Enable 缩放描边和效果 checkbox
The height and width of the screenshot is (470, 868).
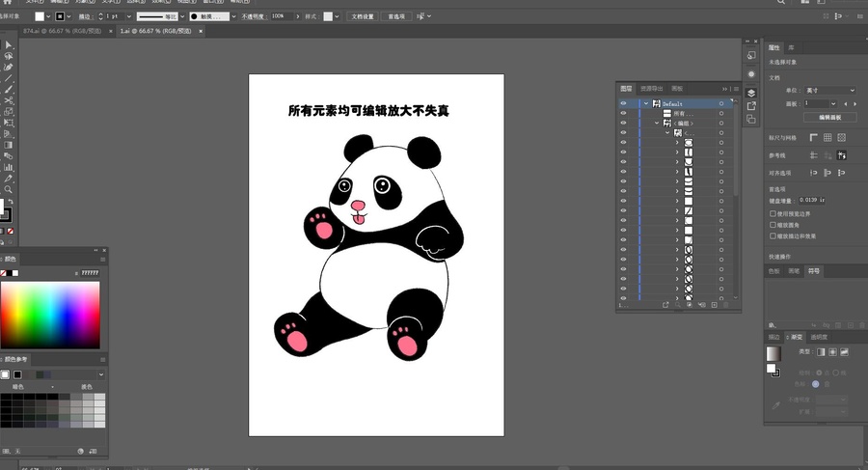coord(773,235)
